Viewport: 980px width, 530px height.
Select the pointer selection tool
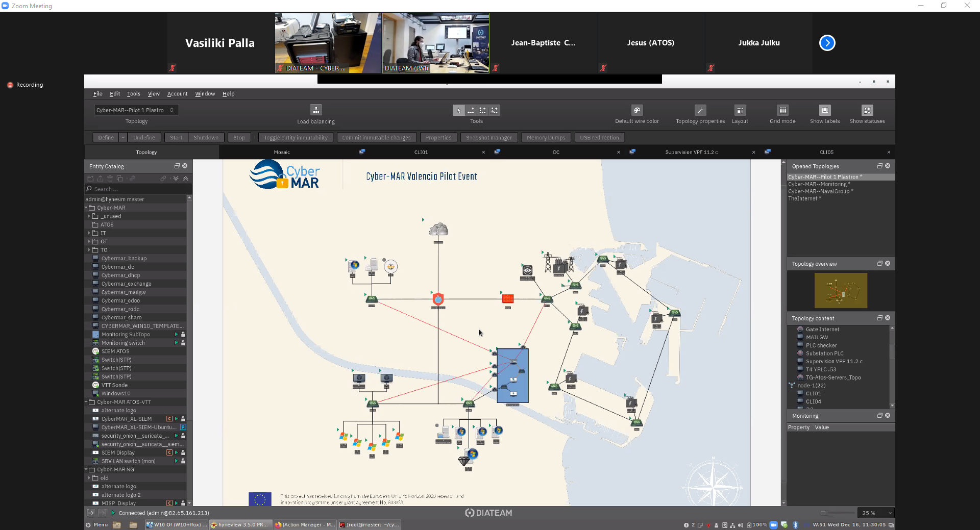pos(458,110)
